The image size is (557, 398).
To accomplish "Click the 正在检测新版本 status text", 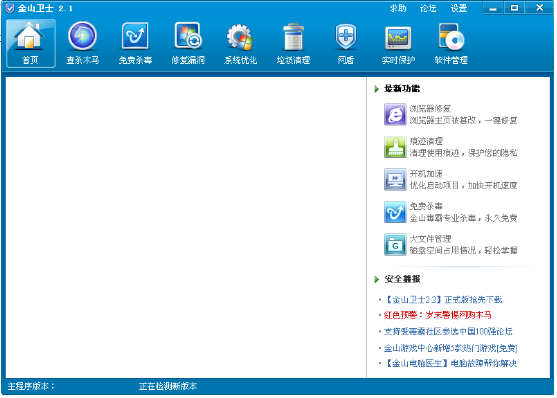I will tap(168, 386).
